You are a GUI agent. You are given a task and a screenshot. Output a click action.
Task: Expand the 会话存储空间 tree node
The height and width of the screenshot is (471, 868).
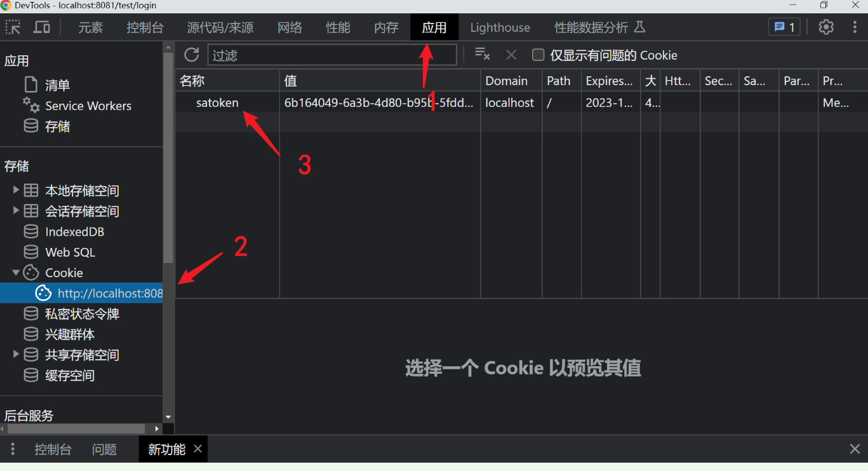[x=16, y=210]
